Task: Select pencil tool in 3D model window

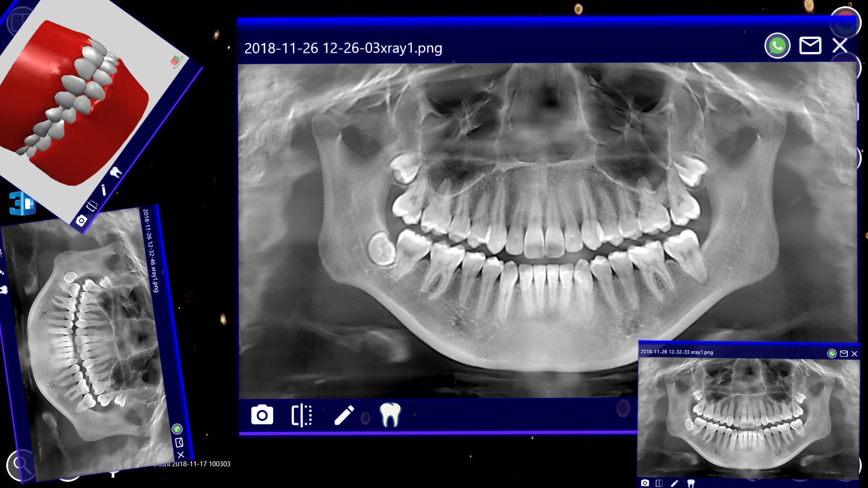Action: [104, 190]
